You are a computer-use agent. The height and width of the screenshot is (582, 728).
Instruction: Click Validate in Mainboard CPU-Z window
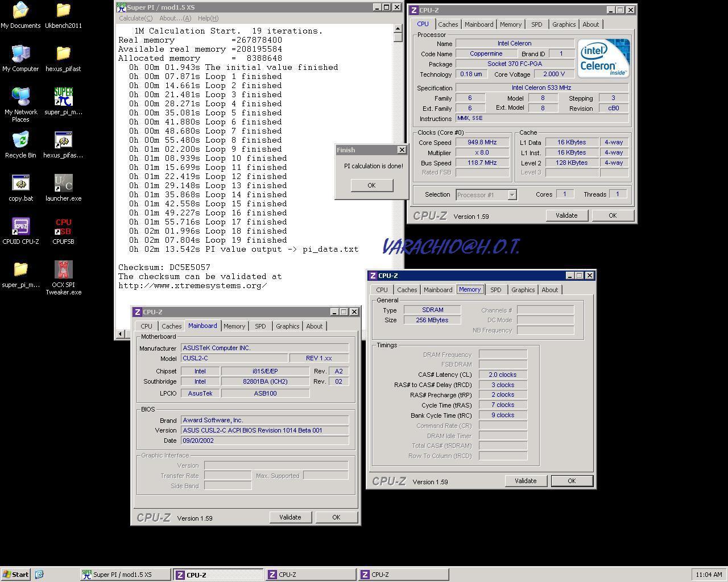point(289,517)
